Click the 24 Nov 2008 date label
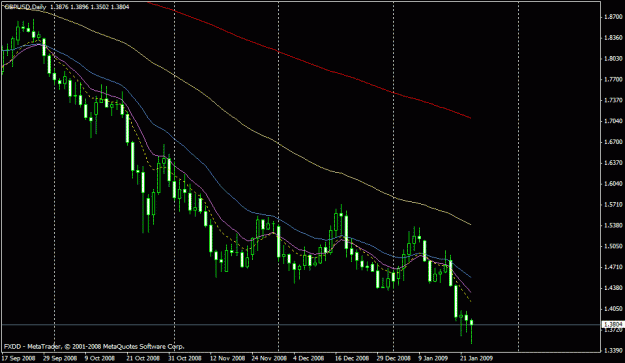Viewport: 625px width, 363px height. click(269, 358)
